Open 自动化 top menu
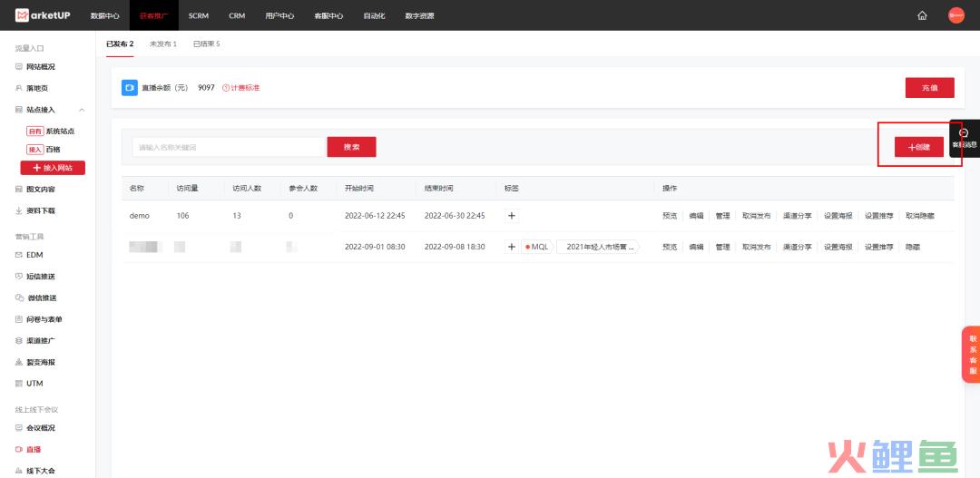 point(375,15)
